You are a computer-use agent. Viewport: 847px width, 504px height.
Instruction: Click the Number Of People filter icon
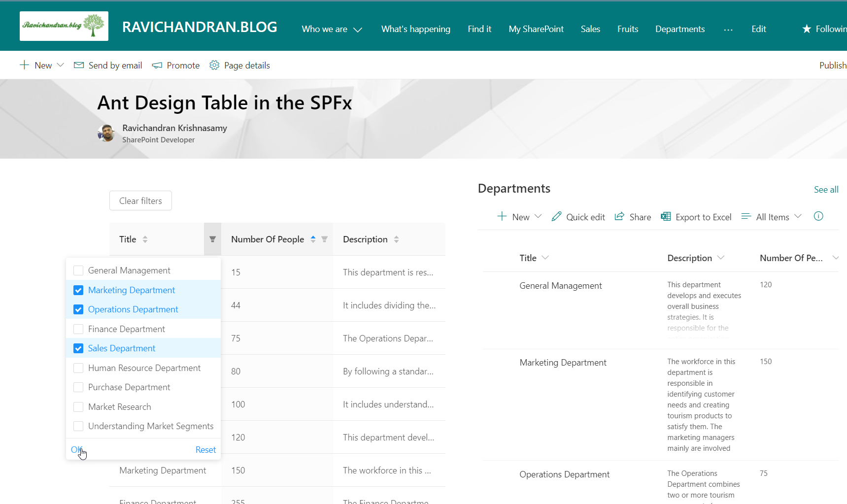pyautogui.click(x=324, y=239)
